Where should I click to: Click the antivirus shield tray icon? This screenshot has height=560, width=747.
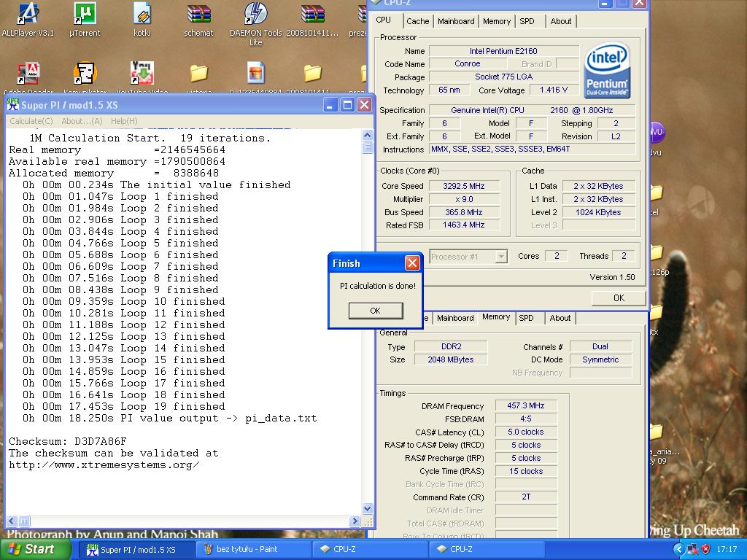[706, 549]
